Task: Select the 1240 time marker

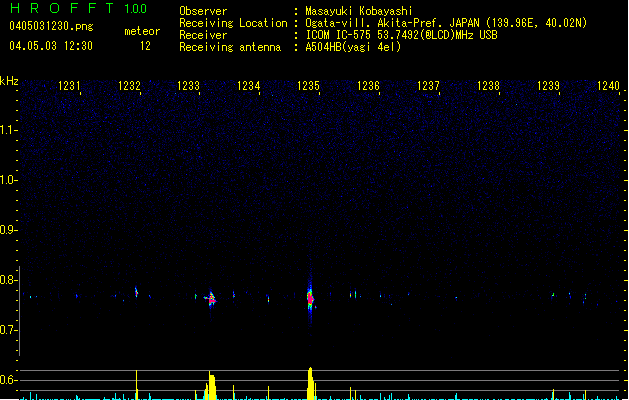Action: 608,87
